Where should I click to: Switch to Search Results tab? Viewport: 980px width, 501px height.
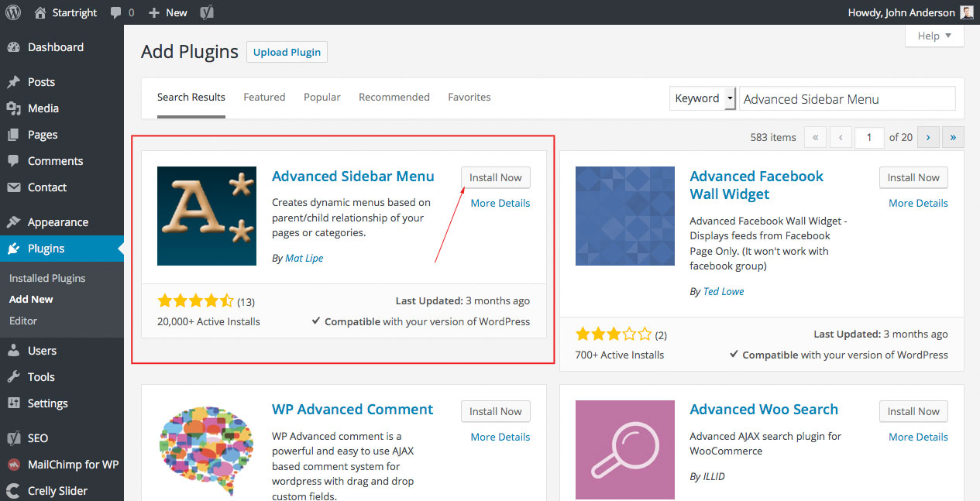(191, 98)
